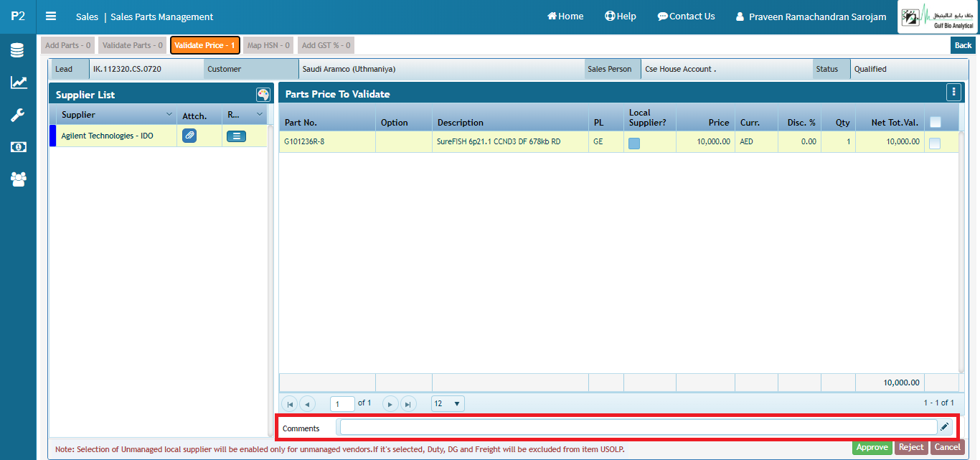This screenshot has width=980, height=460.
Task: Click the AED currency cell
Action: pyautogui.click(x=756, y=142)
